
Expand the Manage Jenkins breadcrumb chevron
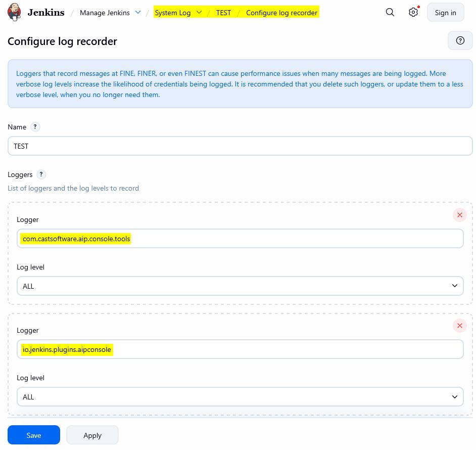coord(138,12)
